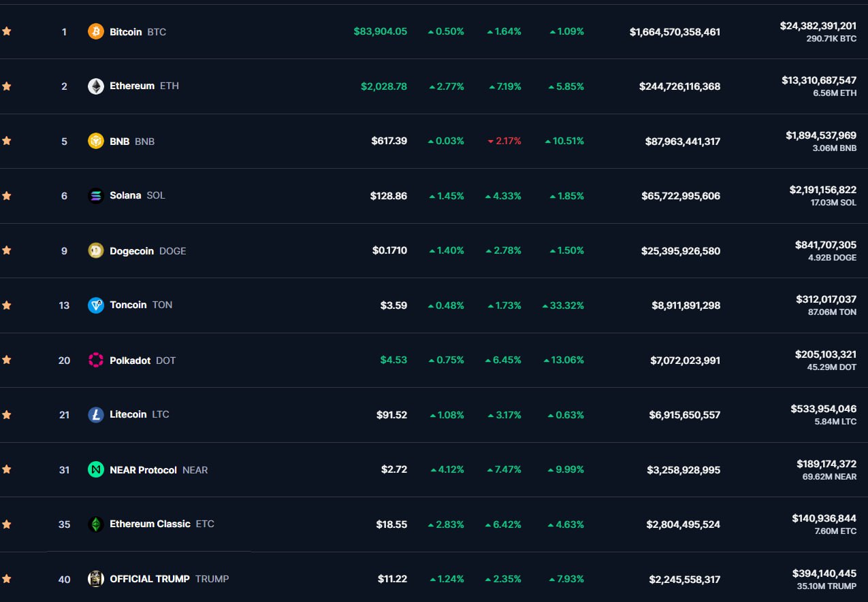
Task: Click Bitcoin's price $83,904.05
Action: pos(381,31)
